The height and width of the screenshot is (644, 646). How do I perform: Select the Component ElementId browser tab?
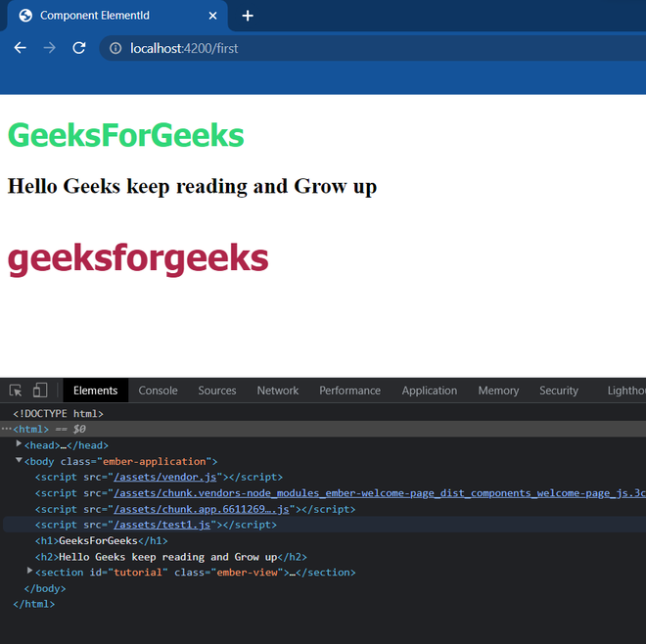click(115, 16)
